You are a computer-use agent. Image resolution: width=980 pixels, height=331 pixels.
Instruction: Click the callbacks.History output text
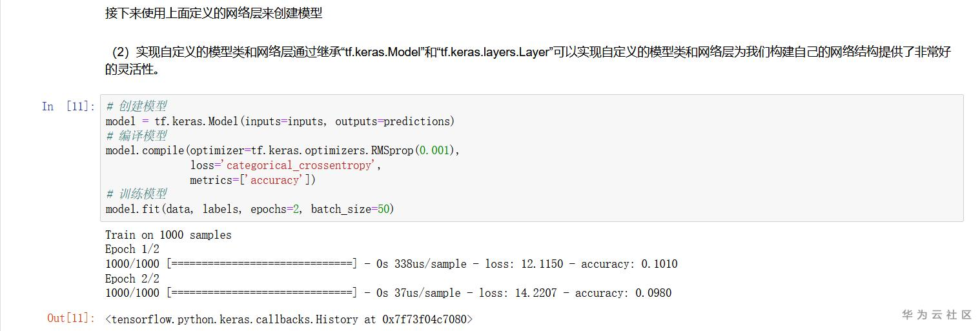pyautogui.click(x=289, y=319)
